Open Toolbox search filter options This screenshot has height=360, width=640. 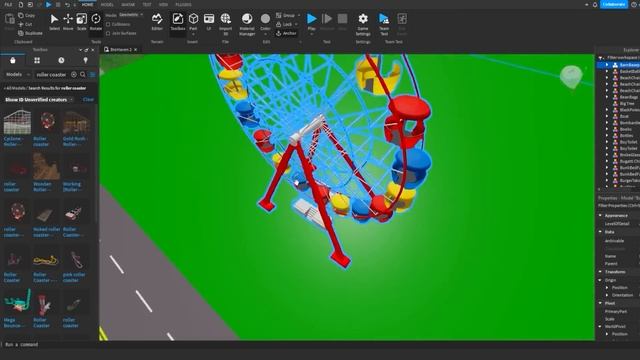coord(93,75)
